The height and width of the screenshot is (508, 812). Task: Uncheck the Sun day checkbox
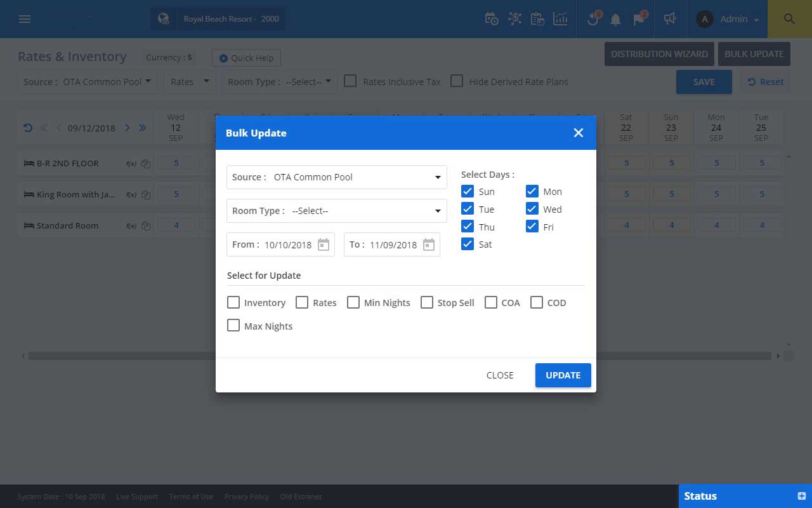click(468, 191)
